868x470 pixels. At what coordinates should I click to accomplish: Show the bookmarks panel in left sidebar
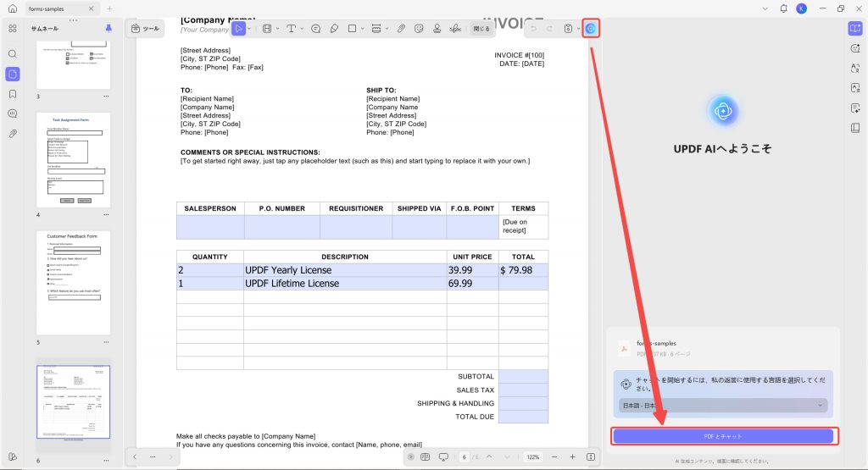[x=13, y=94]
